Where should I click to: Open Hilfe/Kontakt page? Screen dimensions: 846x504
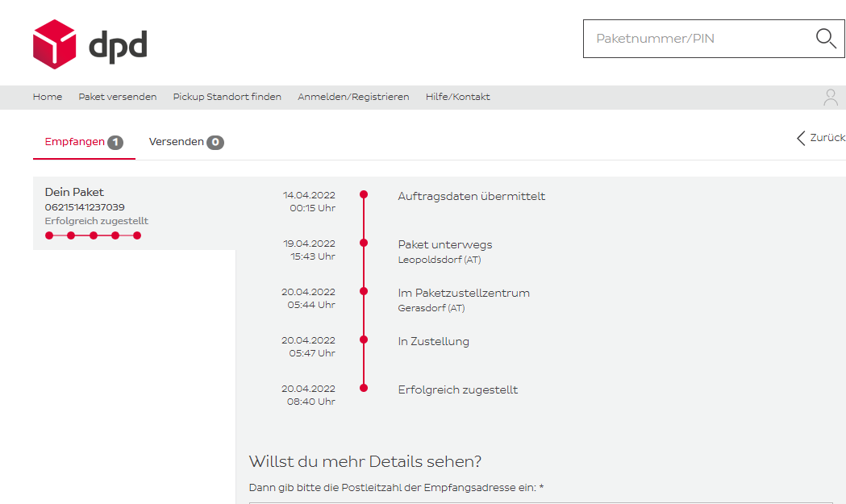457,97
